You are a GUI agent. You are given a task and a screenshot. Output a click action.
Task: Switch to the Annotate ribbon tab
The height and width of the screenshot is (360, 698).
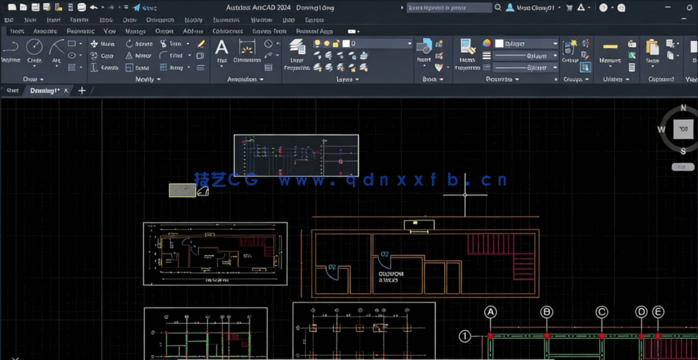45,31
